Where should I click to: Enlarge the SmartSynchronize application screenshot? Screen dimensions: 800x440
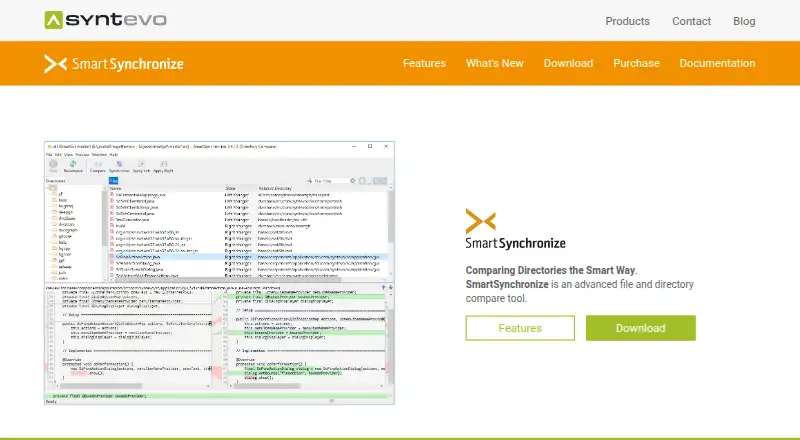pos(219,273)
